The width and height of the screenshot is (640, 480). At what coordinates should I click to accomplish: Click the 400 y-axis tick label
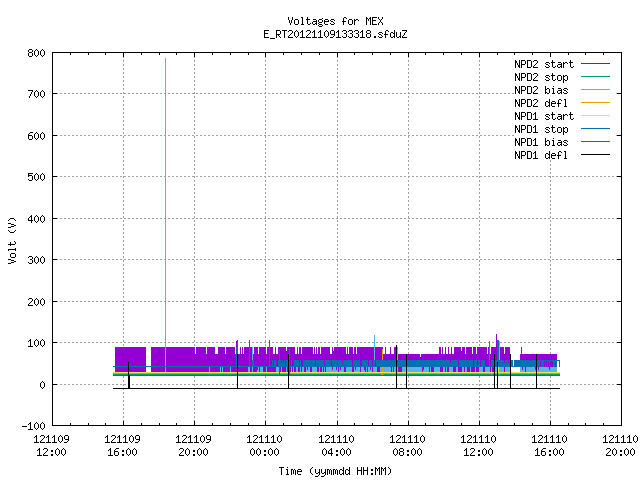(36, 219)
